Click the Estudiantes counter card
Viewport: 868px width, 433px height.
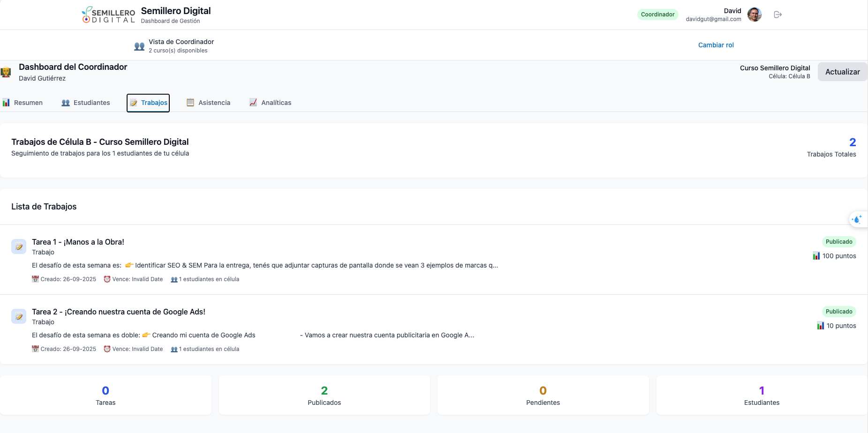point(762,395)
